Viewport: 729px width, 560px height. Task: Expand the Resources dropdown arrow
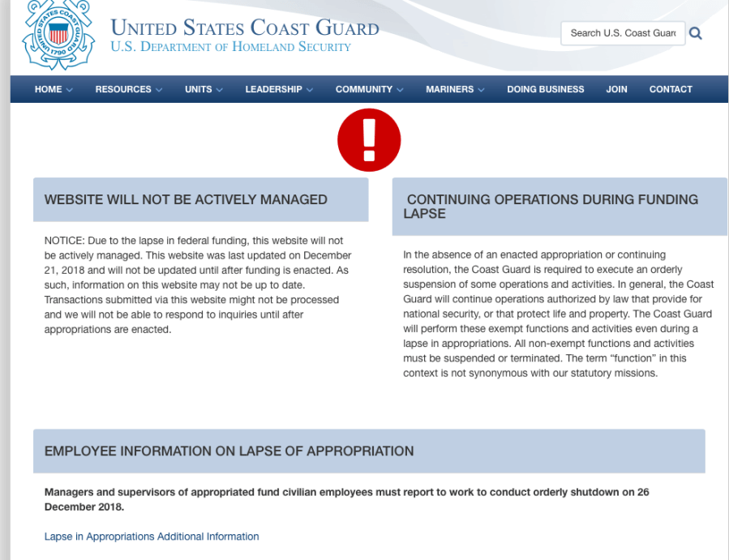[159, 90]
